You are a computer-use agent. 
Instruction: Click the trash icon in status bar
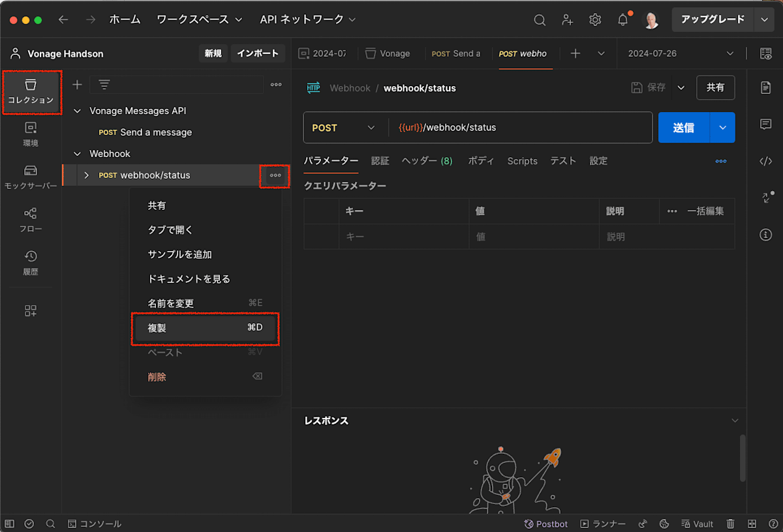click(x=731, y=524)
